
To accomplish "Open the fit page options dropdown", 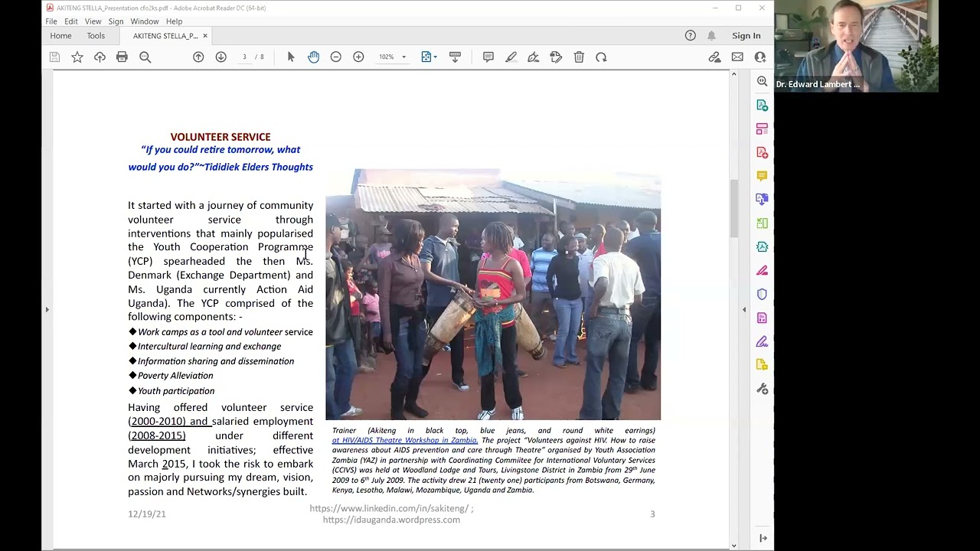I will click(430, 57).
